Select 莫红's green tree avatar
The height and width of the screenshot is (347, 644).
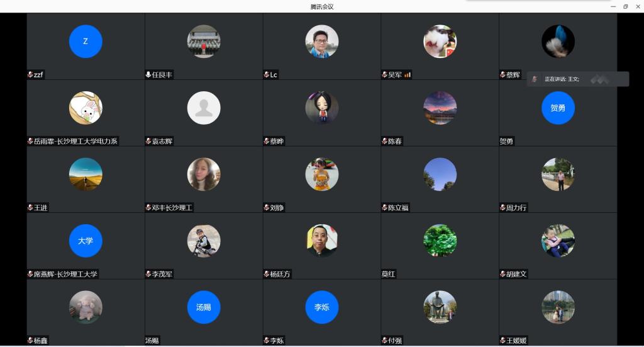(440, 241)
